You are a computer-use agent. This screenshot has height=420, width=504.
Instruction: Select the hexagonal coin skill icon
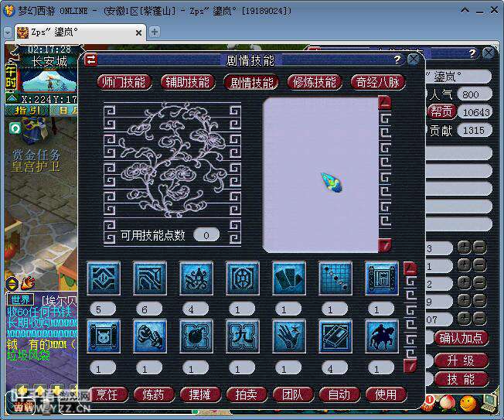pyautogui.click(x=243, y=278)
